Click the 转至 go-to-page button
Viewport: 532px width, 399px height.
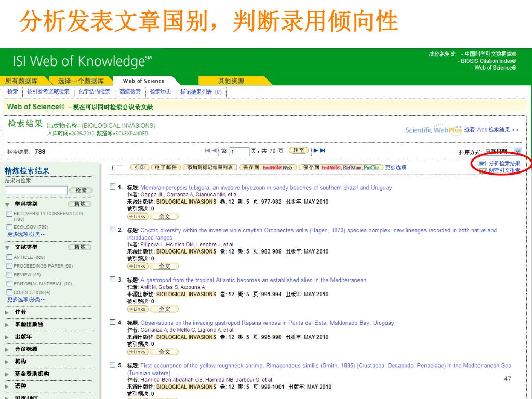pyautogui.click(x=299, y=150)
